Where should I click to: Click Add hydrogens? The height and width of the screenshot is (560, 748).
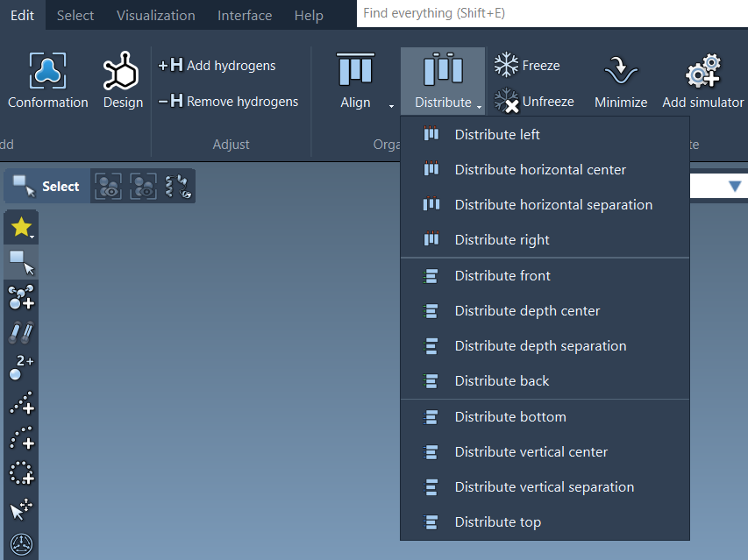[217, 66]
